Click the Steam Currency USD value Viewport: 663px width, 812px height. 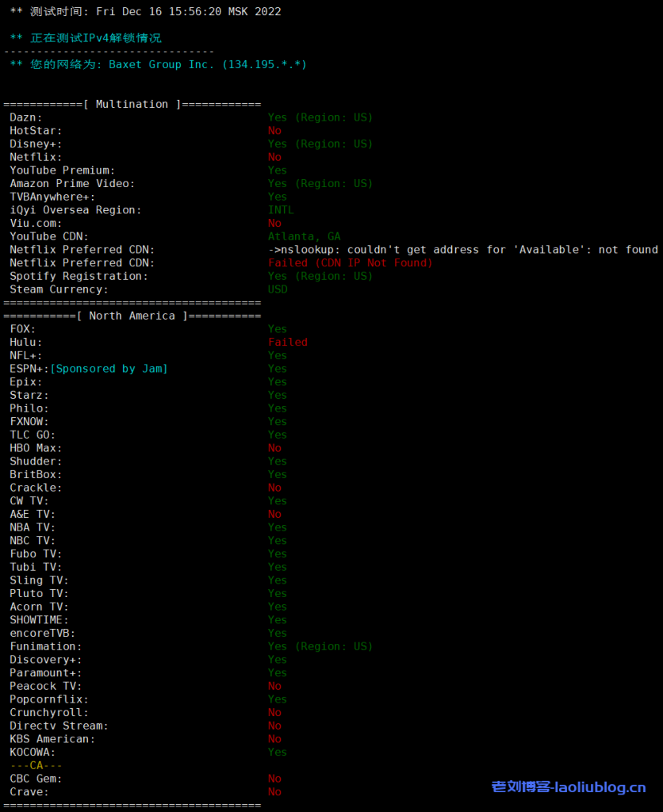click(278, 289)
